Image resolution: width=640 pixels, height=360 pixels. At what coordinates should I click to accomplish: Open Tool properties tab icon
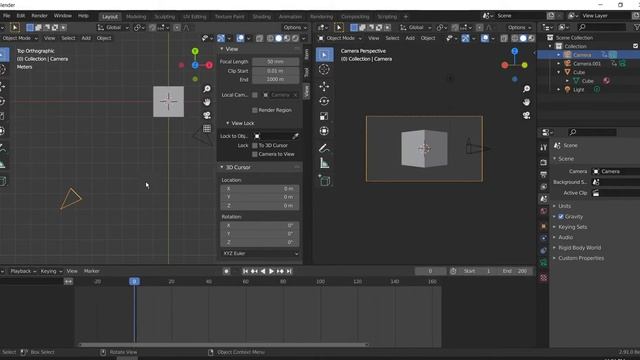543,147
